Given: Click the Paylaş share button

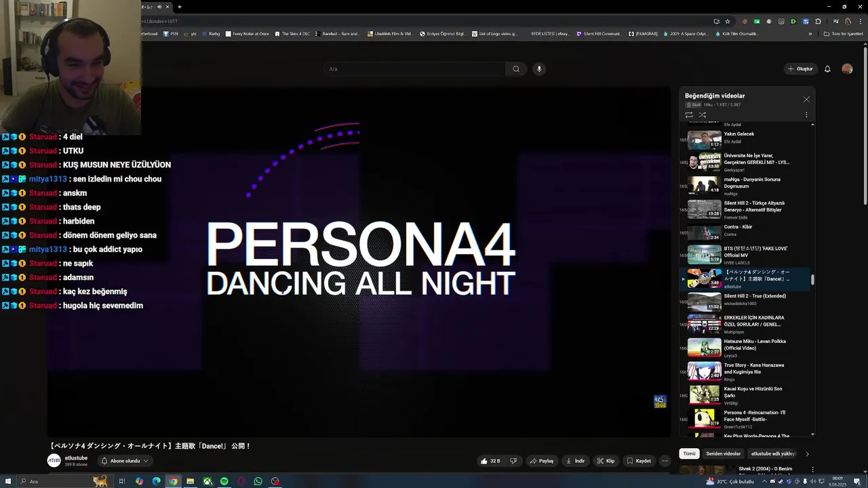Looking at the screenshot, I should [x=541, y=461].
